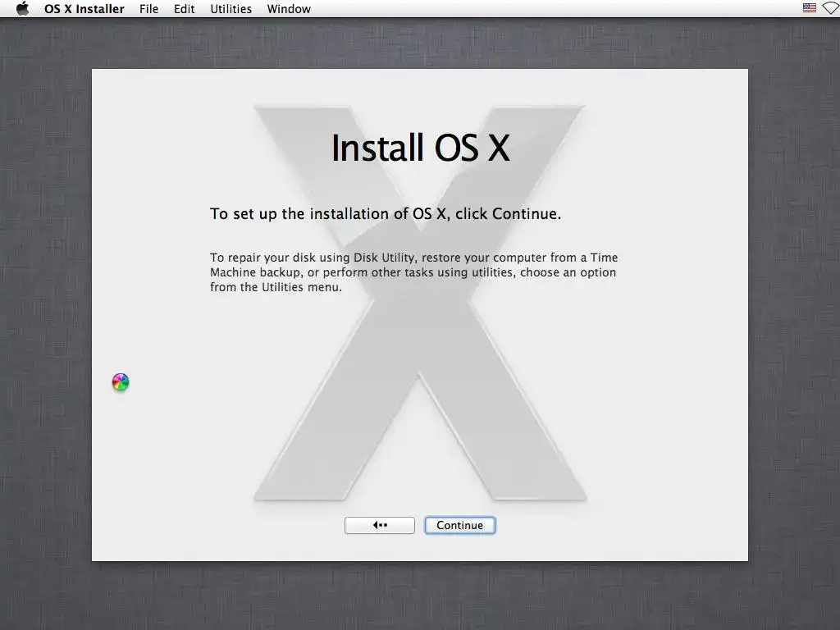Image resolution: width=840 pixels, height=630 pixels.
Task: Click the US flag input source icon
Action: tap(810, 8)
